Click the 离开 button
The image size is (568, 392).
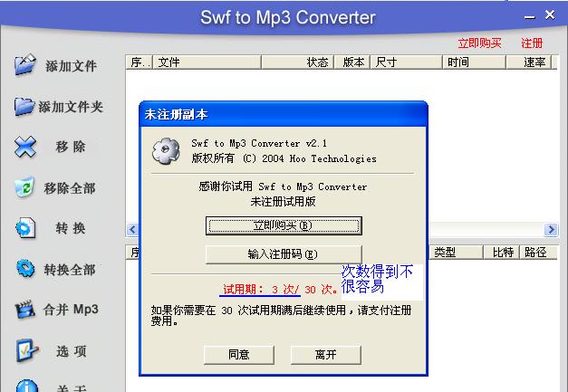[x=325, y=354]
